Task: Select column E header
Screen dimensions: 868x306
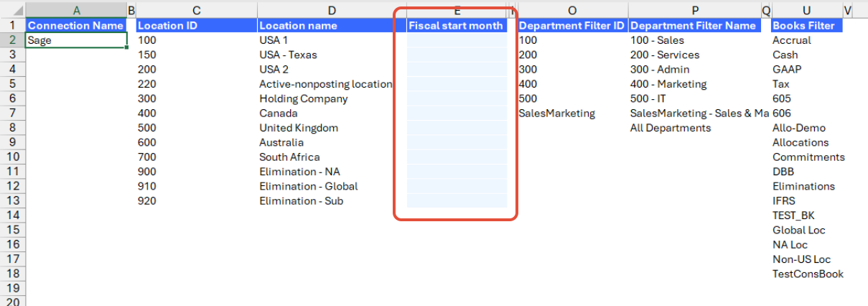Action: 457,10
